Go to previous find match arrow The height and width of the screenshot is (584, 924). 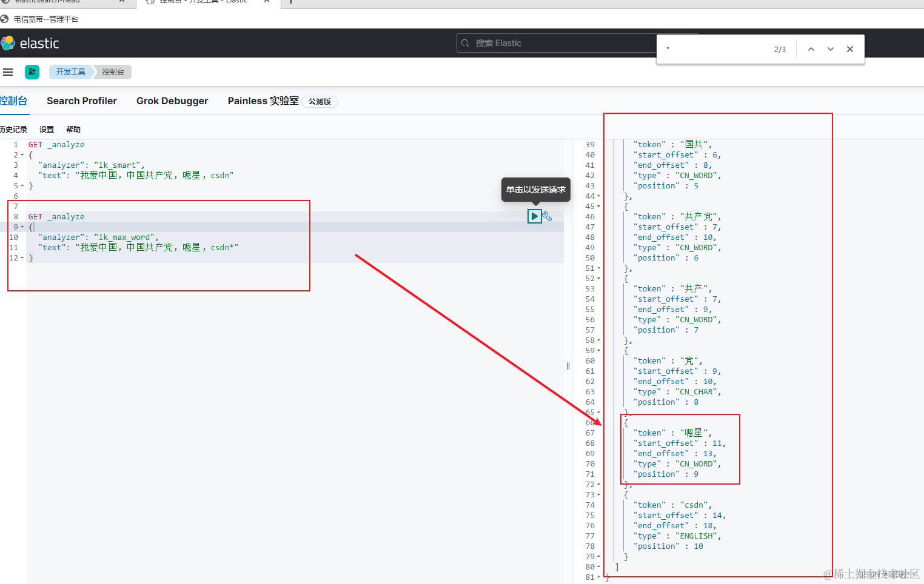[811, 49]
